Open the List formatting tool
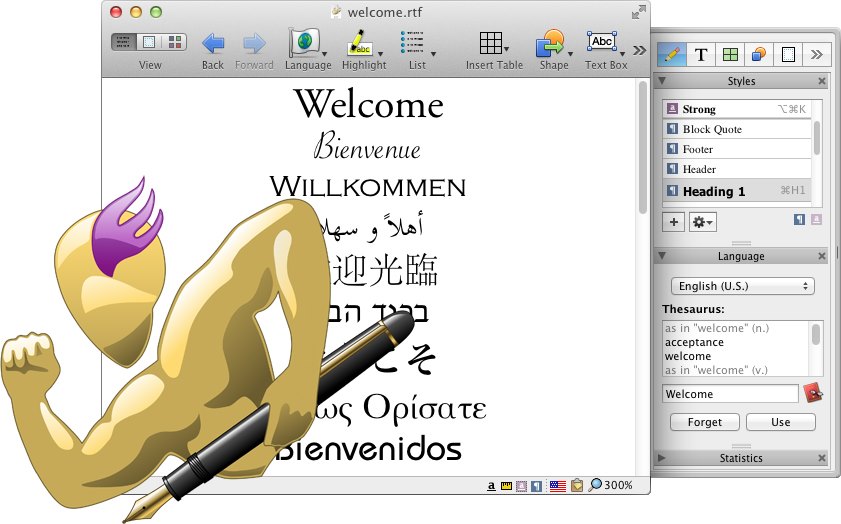Image resolution: width=841 pixels, height=524 pixels. click(x=414, y=43)
